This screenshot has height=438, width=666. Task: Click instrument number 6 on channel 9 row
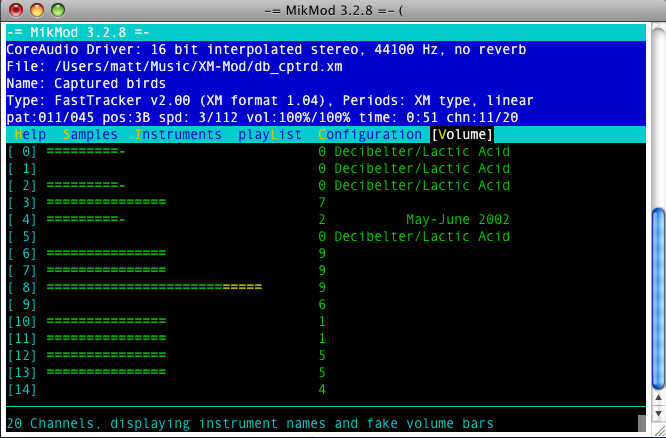(322, 305)
